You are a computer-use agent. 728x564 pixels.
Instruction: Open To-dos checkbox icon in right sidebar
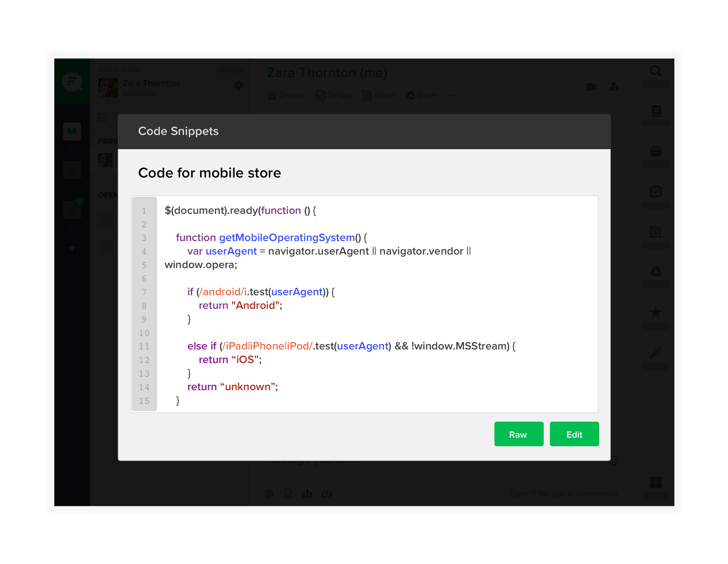(656, 191)
